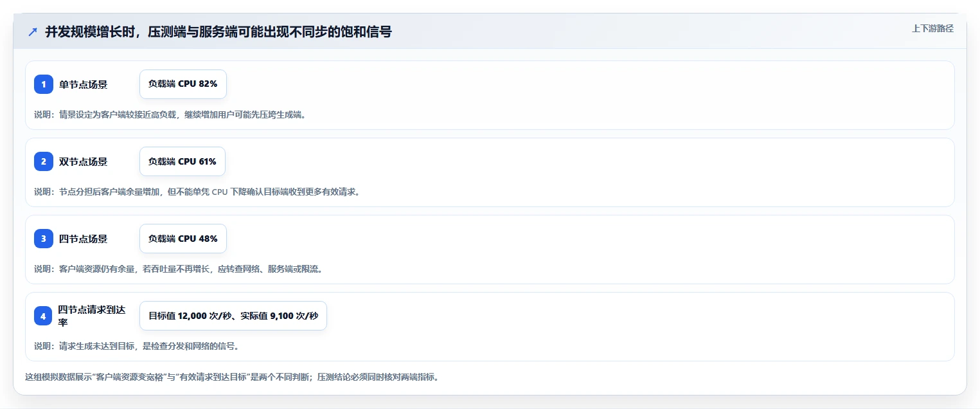Click the step number 1 badge

click(x=44, y=84)
